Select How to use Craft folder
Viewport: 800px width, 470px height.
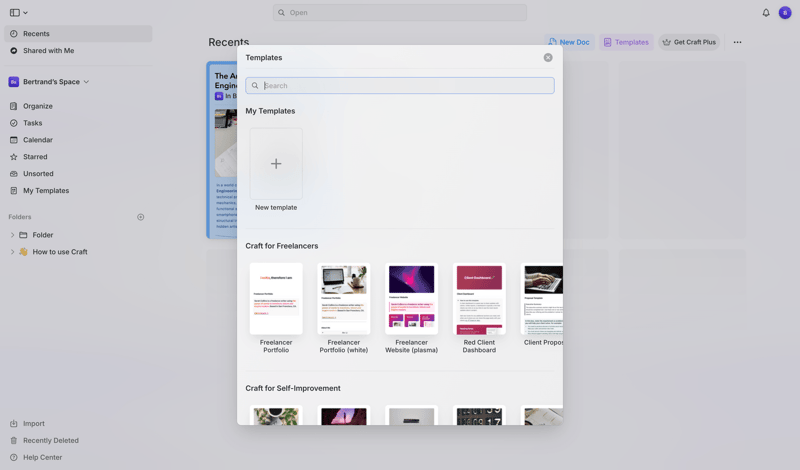(x=60, y=252)
